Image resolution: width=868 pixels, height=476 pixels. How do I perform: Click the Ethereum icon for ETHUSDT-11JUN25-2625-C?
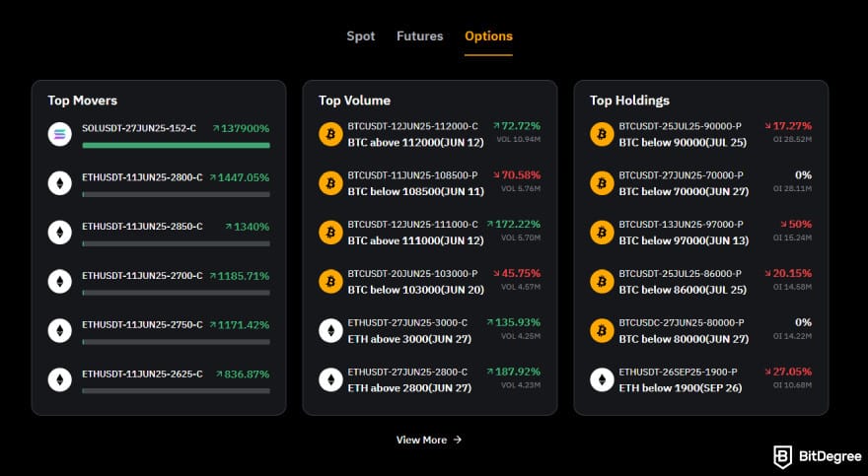pyautogui.click(x=60, y=379)
